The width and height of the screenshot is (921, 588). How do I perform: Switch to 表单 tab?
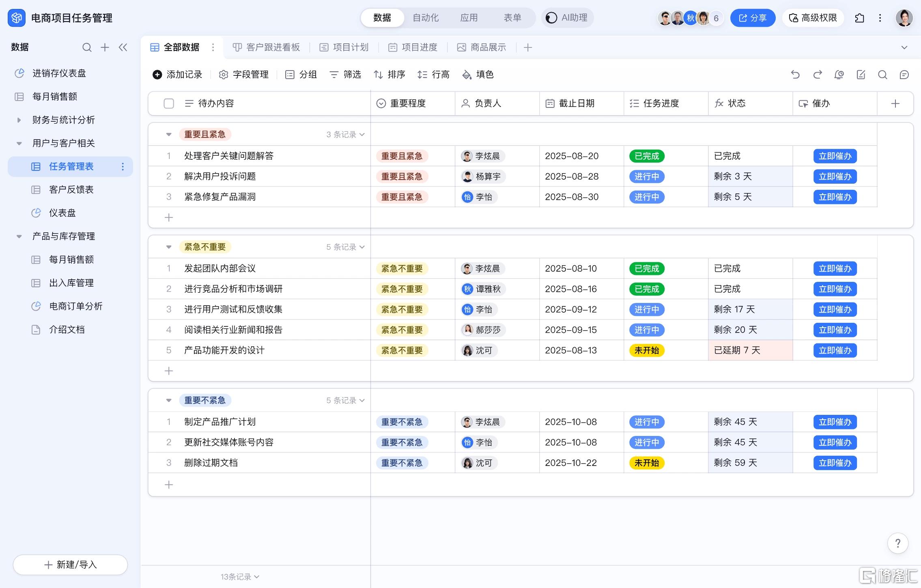coord(512,18)
